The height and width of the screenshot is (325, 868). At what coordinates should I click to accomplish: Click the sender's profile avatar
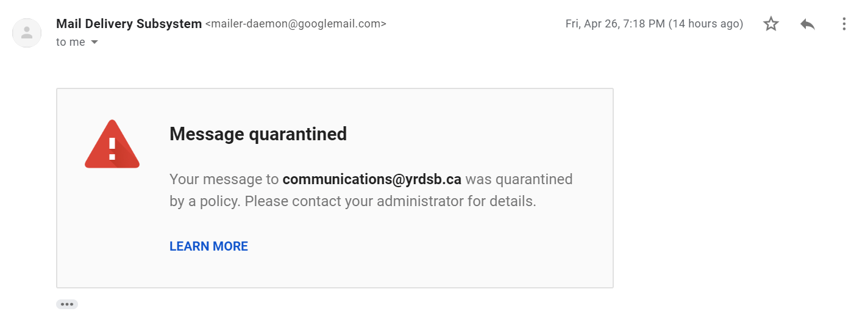[x=27, y=33]
